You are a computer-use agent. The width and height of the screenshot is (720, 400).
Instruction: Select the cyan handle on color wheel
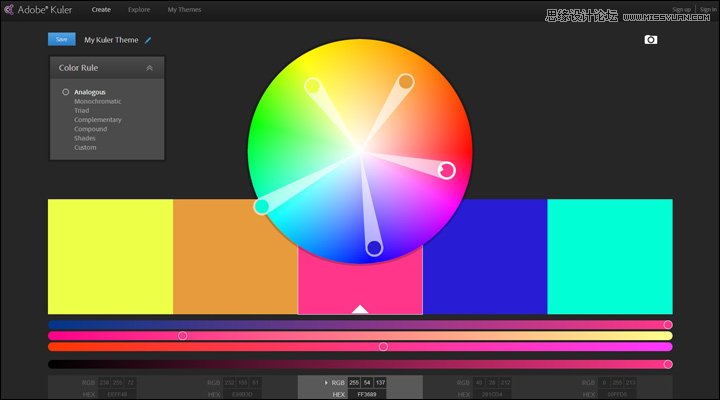262,207
